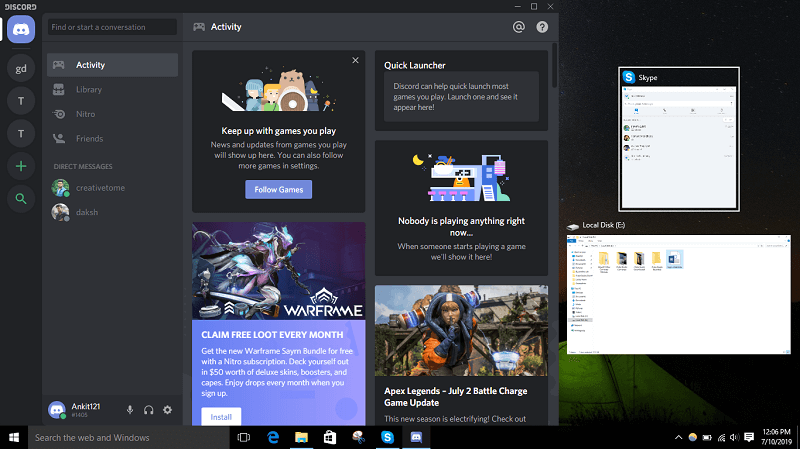Click Direct Messages header

tap(83, 166)
